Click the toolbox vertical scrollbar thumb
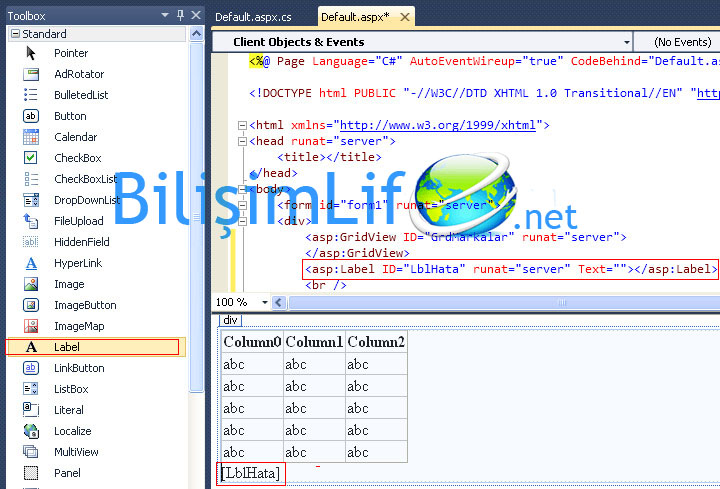 click(197, 217)
